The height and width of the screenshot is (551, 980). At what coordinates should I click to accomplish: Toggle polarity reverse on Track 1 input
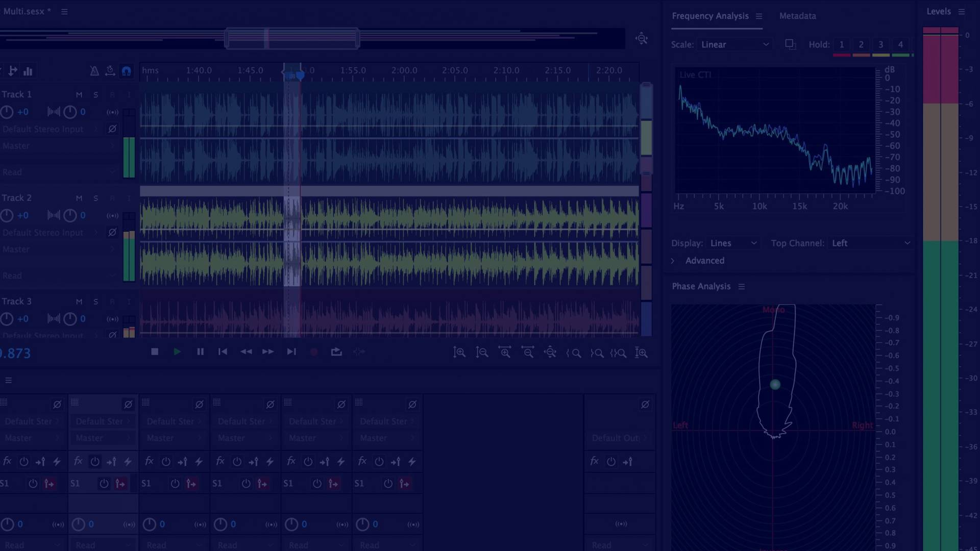[x=112, y=129]
